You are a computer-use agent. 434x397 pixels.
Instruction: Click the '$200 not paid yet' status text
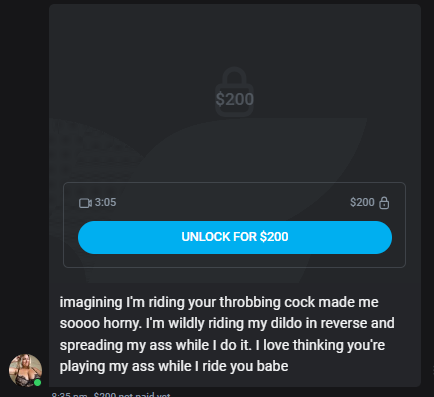click(132, 395)
